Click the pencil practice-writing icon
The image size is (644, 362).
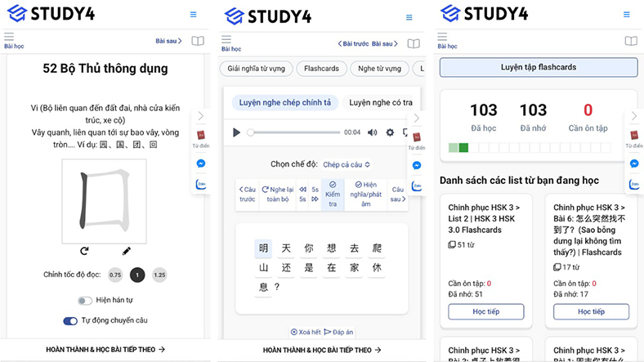coord(127,251)
